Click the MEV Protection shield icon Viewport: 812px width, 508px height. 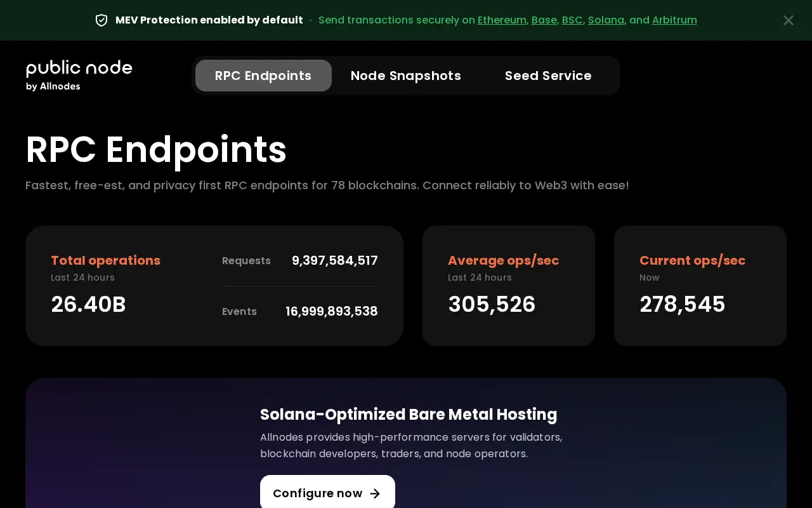click(101, 20)
